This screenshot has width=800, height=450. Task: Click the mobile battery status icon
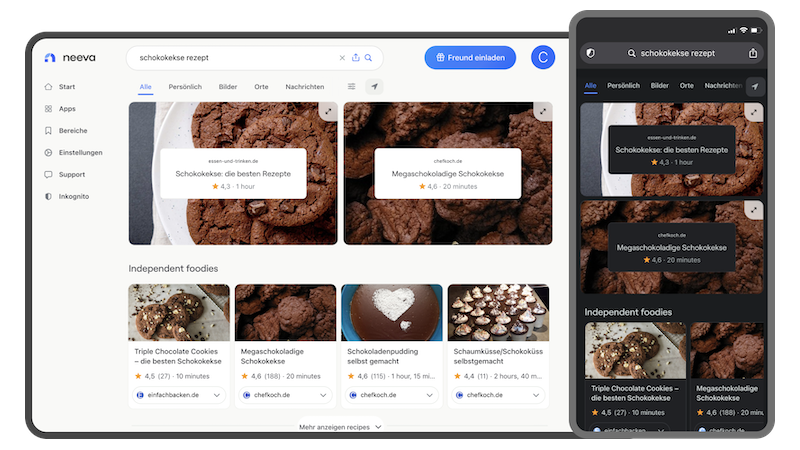756,31
